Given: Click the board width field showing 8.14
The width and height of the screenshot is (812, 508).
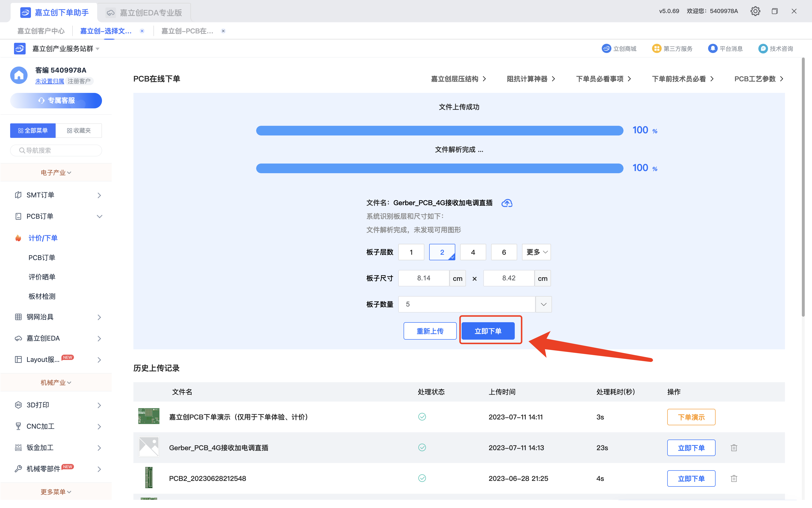Looking at the screenshot, I should 424,278.
